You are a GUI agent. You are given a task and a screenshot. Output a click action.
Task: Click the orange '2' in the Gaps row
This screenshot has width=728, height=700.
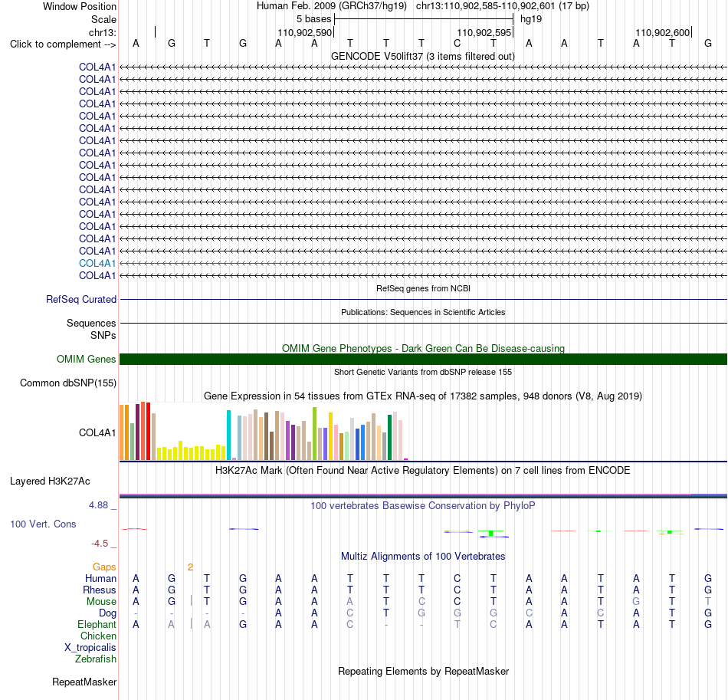pyautogui.click(x=190, y=567)
